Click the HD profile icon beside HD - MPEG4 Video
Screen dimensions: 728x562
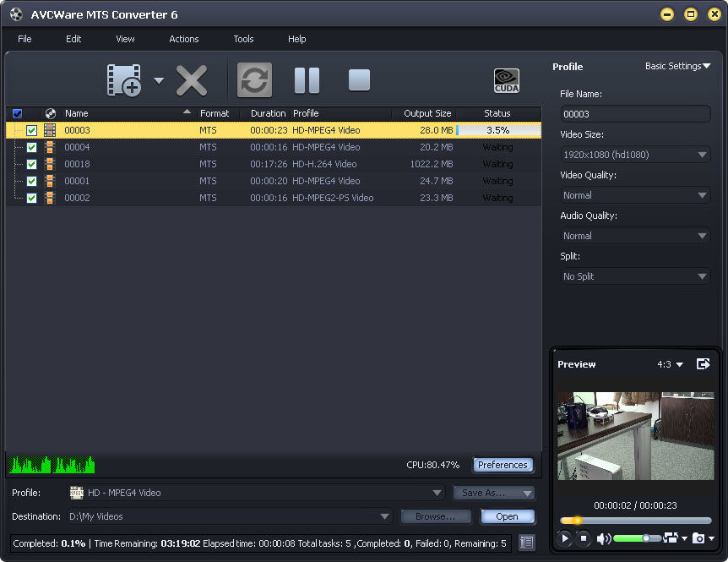click(76, 493)
